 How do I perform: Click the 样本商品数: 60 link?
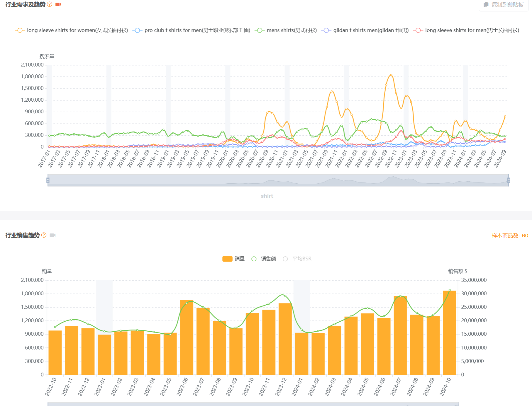coord(510,236)
